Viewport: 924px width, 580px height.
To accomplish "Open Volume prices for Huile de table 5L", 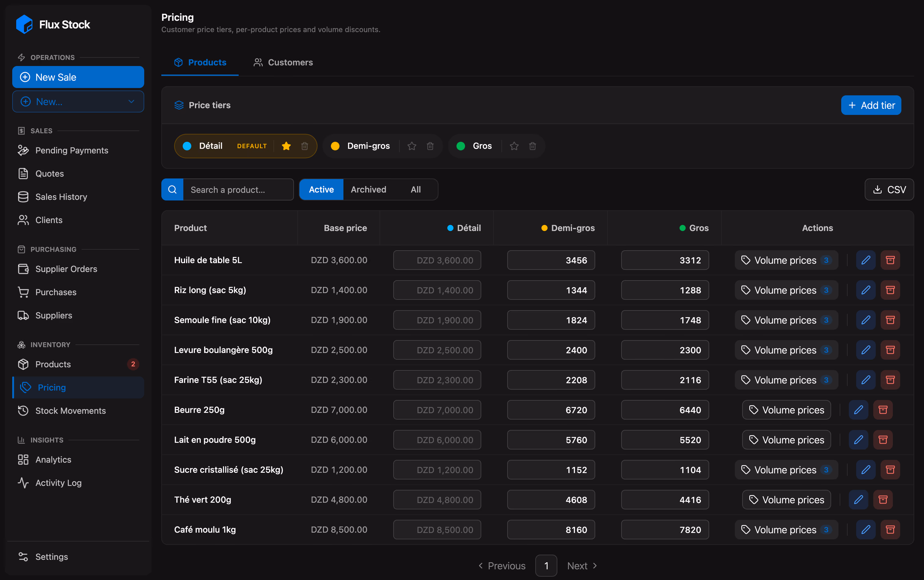I will coord(786,260).
